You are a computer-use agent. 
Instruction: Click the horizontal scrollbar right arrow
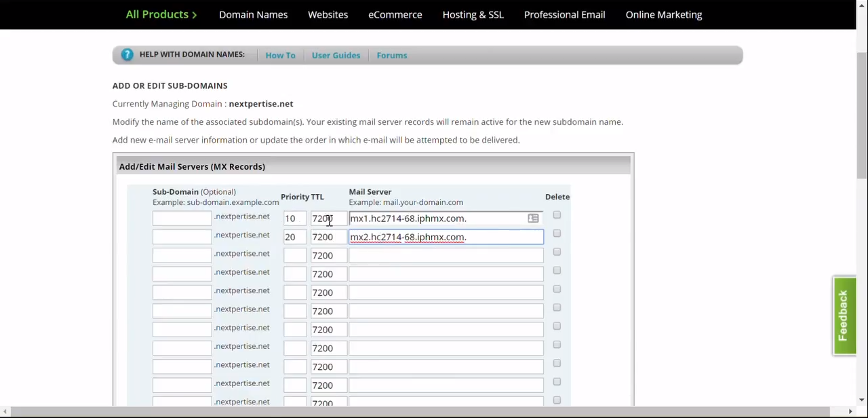click(x=850, y=412)
